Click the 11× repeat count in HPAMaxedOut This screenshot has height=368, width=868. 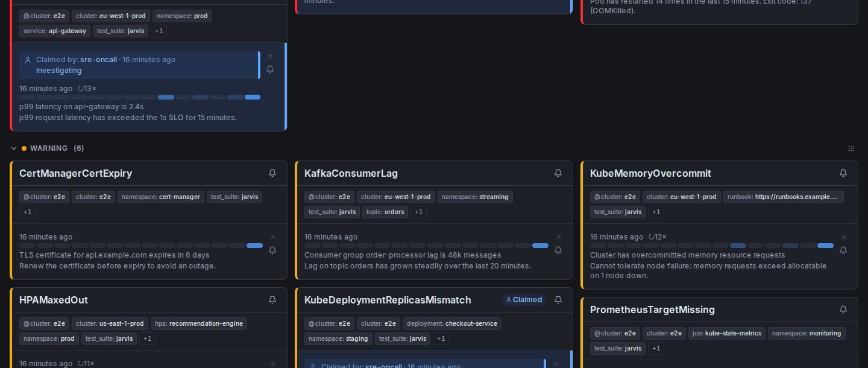pos(86,364)
